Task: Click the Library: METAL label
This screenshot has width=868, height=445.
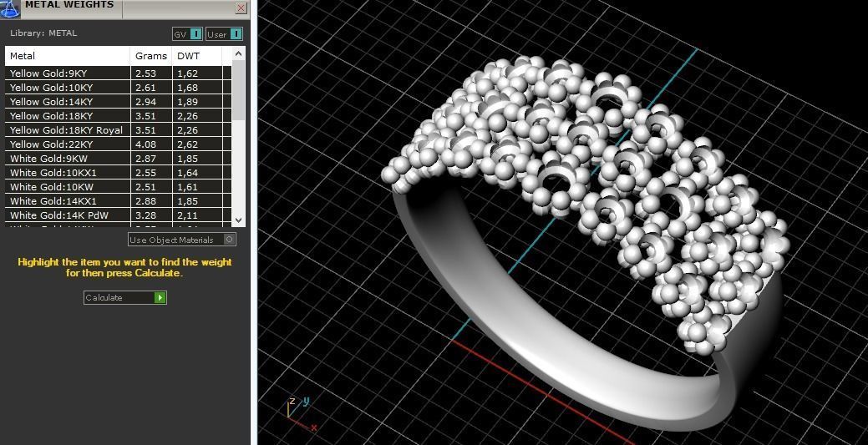Action: pos(43,33)
